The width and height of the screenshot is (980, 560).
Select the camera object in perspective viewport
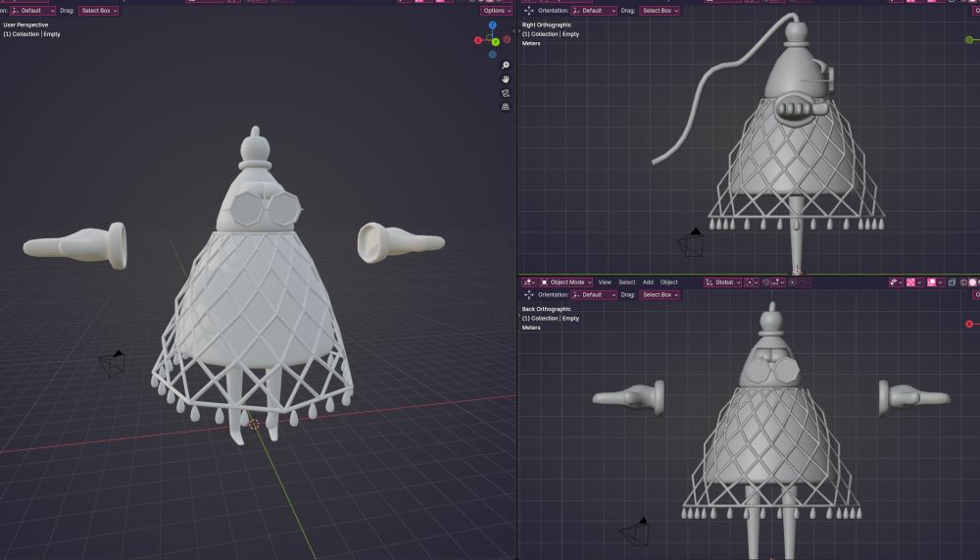pos(113,364)
